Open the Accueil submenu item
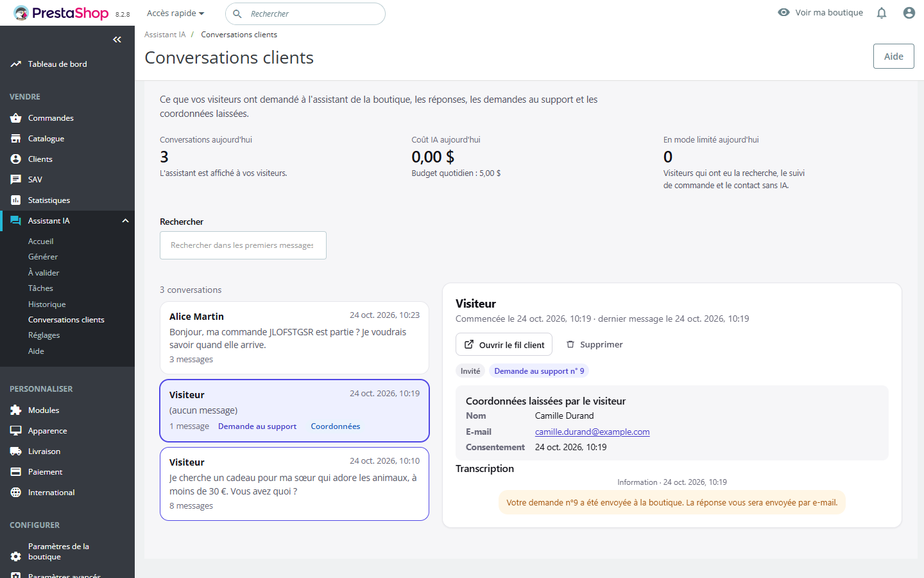The height and width of the screenshot is (578, 924). coord(41,241)
